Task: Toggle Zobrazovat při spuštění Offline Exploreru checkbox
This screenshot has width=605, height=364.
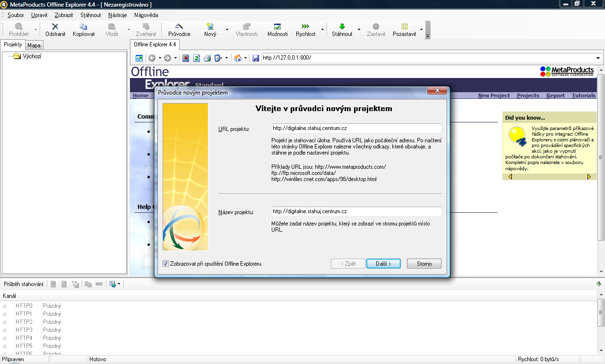Action: pos(165,264)
